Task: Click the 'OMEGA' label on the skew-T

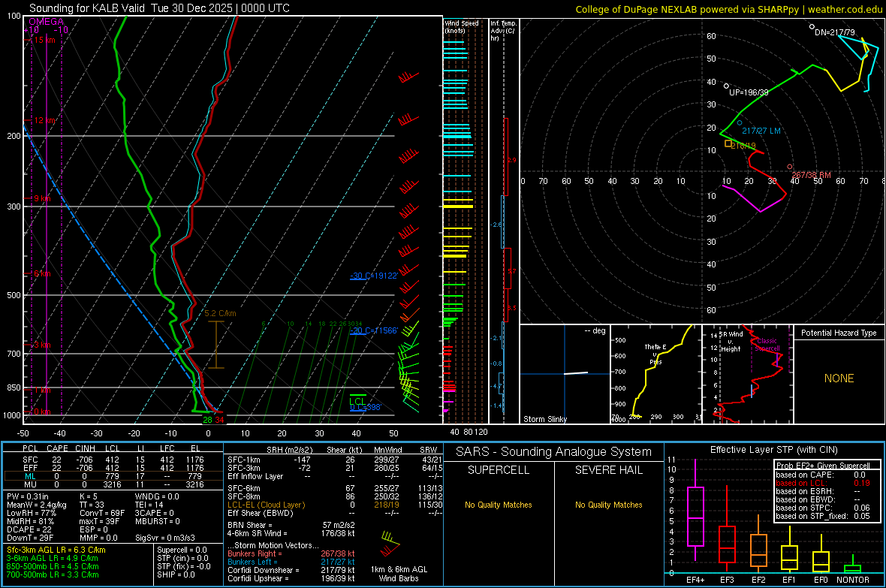Action: (x=46, y=22)
